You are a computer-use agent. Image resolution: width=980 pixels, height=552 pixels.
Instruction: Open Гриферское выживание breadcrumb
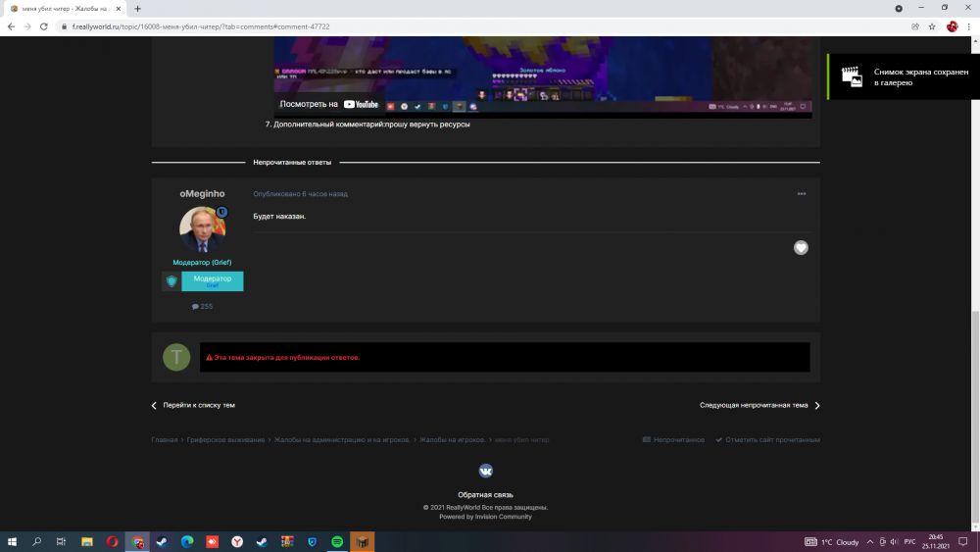coord(225,439)
